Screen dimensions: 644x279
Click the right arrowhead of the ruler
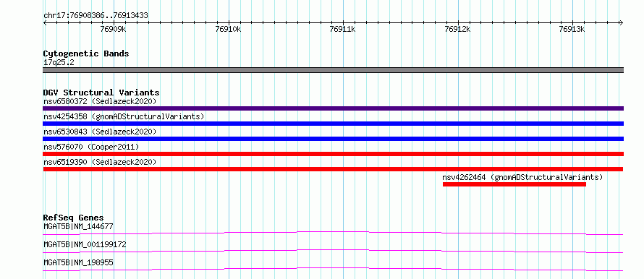621,22
